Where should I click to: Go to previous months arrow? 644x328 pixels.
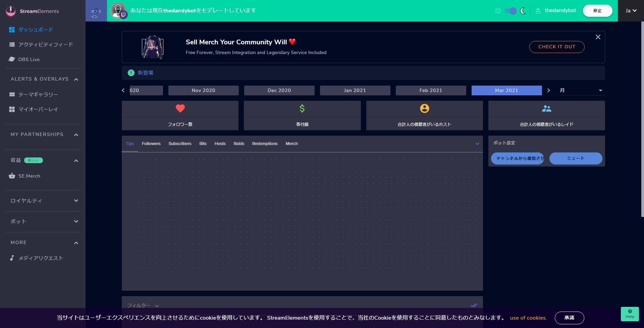(123, 90)
